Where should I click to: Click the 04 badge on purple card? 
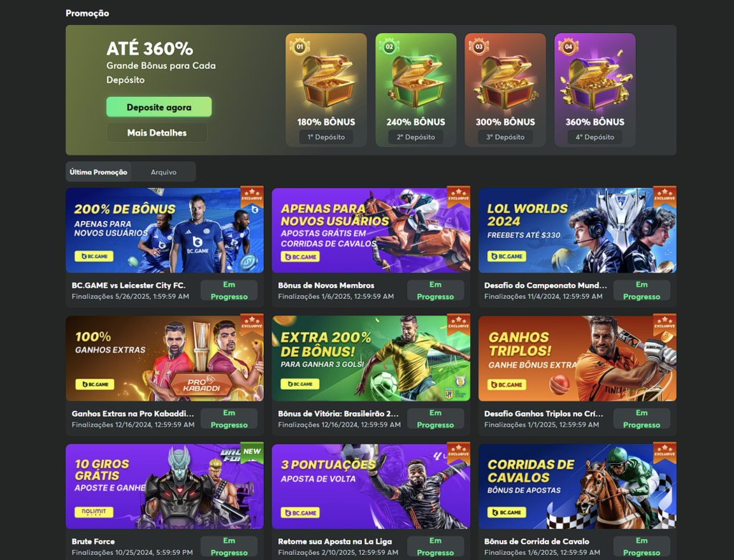[x=568, y=47]
